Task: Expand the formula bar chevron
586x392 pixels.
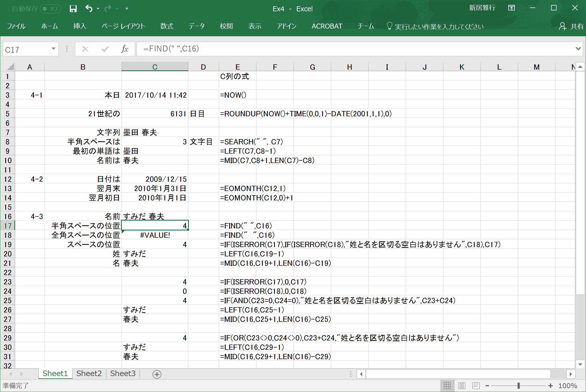Action: [x=578, y=49]
